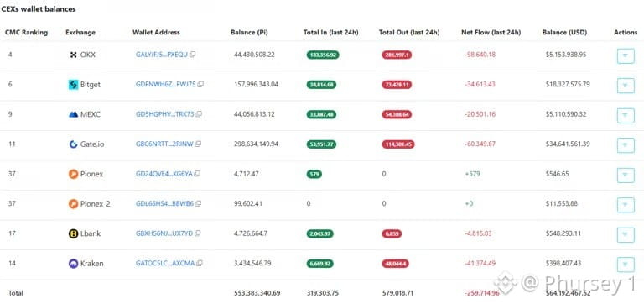This screenshot has height=304, width=644.
Task: Copy the Kraken wallet address icon
Action: point(200,263)
